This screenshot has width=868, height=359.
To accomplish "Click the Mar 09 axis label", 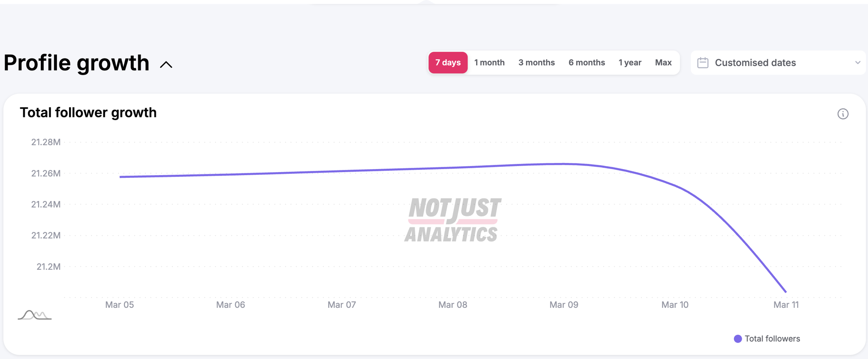I will 564,305.
